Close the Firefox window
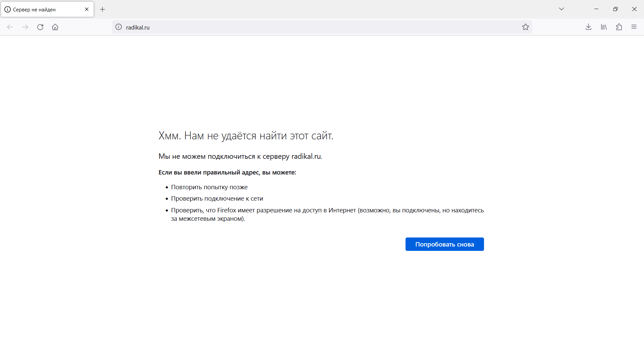Image resolution: width=644 pixels, height=345 pixels. (x=634, y=9)
